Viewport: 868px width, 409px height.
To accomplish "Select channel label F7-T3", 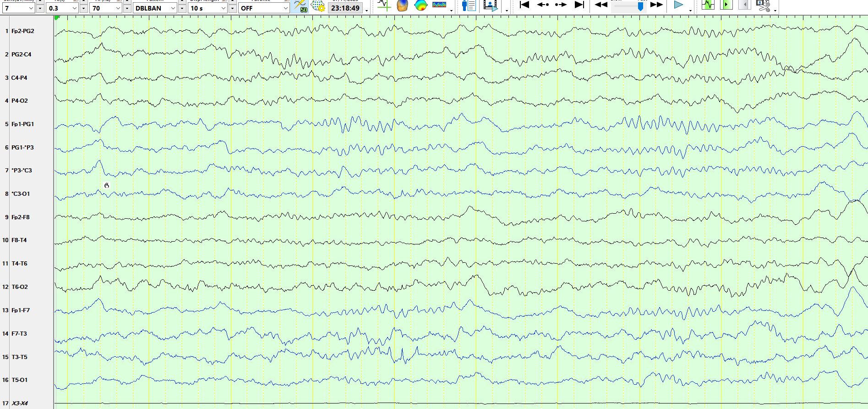I will coord(19,334).
